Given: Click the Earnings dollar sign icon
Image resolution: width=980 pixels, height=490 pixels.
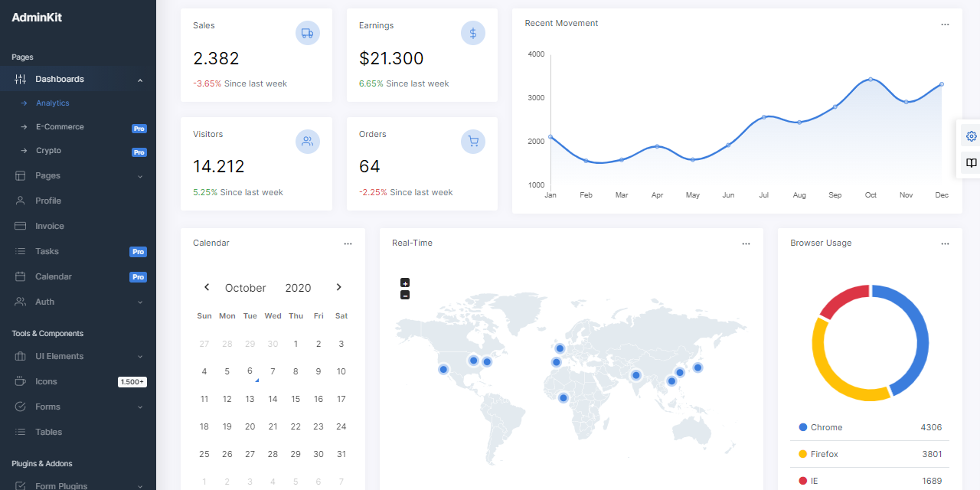Looking at the screenshot, I should click(473, 33).
